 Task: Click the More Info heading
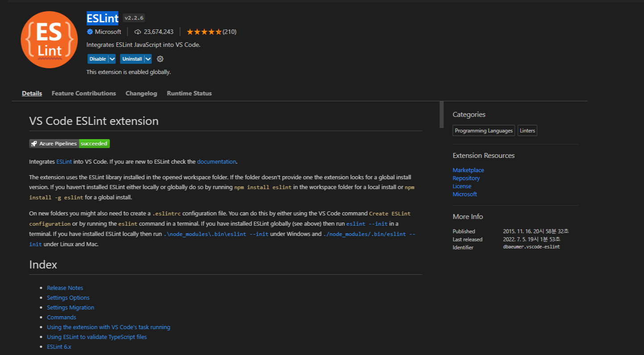coord(468,216)
